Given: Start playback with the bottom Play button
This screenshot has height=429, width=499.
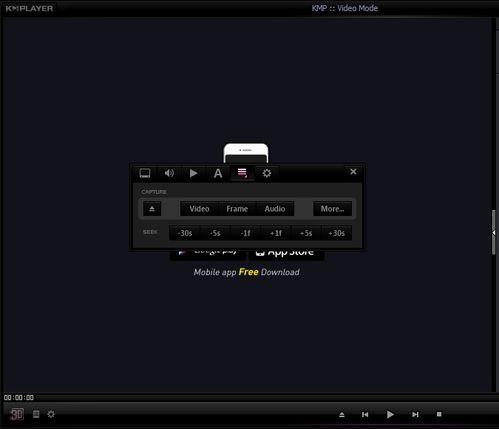Looking at the screenshot, I should (x=390, y=414).
